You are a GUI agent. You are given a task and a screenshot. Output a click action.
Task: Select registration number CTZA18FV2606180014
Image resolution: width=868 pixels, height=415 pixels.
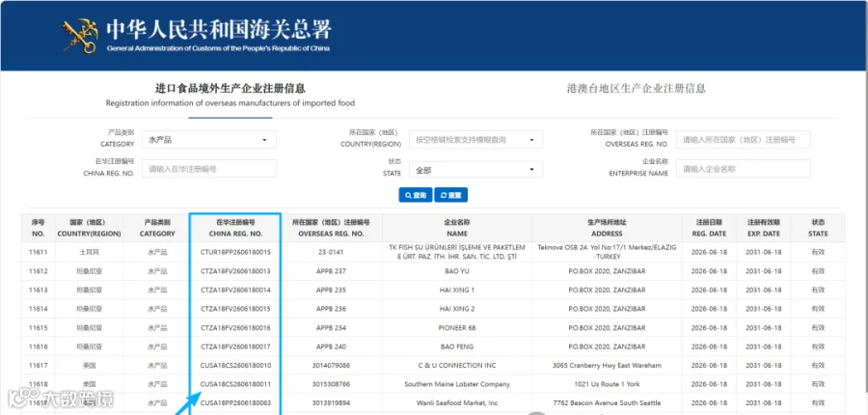point(235,290)
